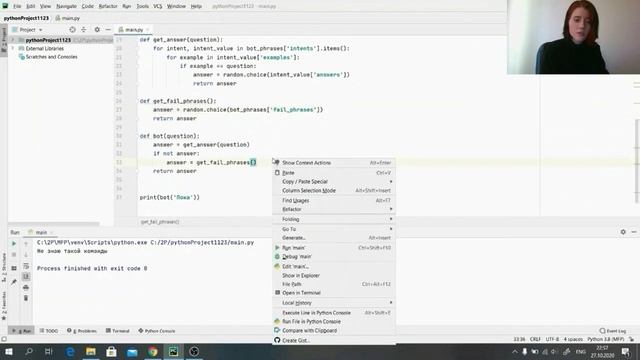Image resolution: width=640 pixels, height=360 pixels.
Task: Open the Terminal tool window
Action: 118,331
